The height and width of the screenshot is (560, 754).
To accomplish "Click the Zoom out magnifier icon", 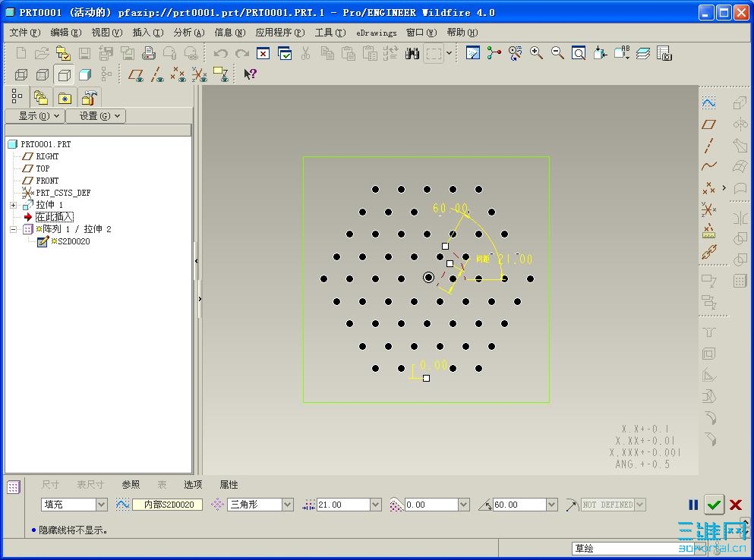I will (557, 53).
